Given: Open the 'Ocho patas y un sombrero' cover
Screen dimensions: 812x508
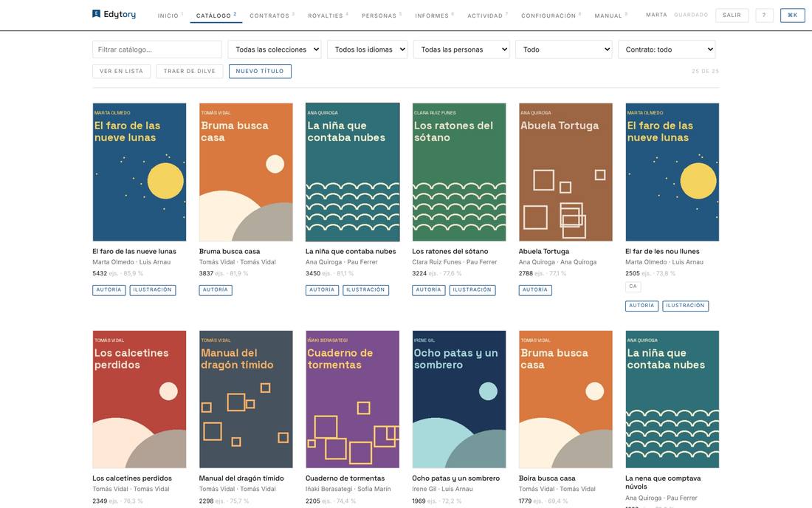Looking at the screenshot, I should click(459, 399).
